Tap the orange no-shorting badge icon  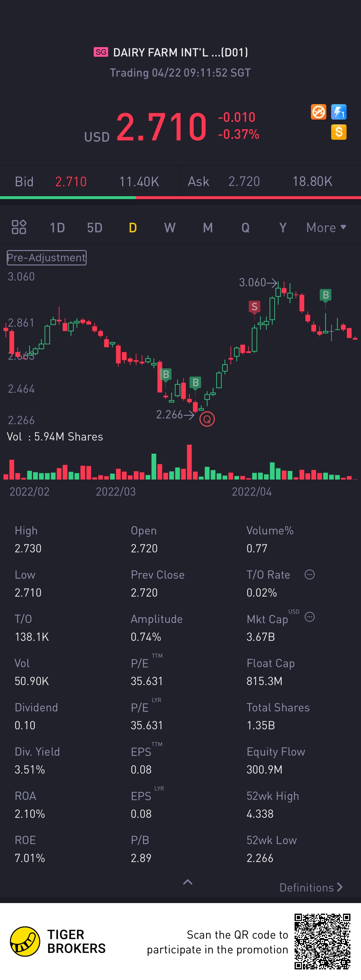click(318, 112)
